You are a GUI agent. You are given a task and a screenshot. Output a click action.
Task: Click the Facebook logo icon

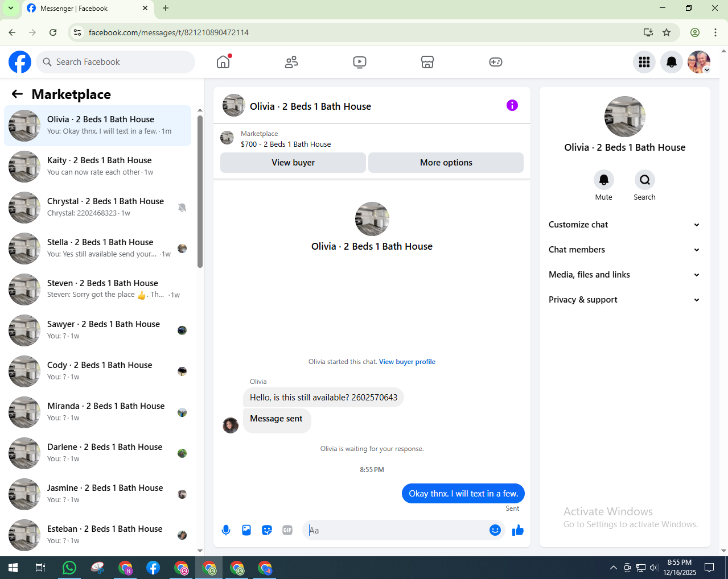pos(20,62)
